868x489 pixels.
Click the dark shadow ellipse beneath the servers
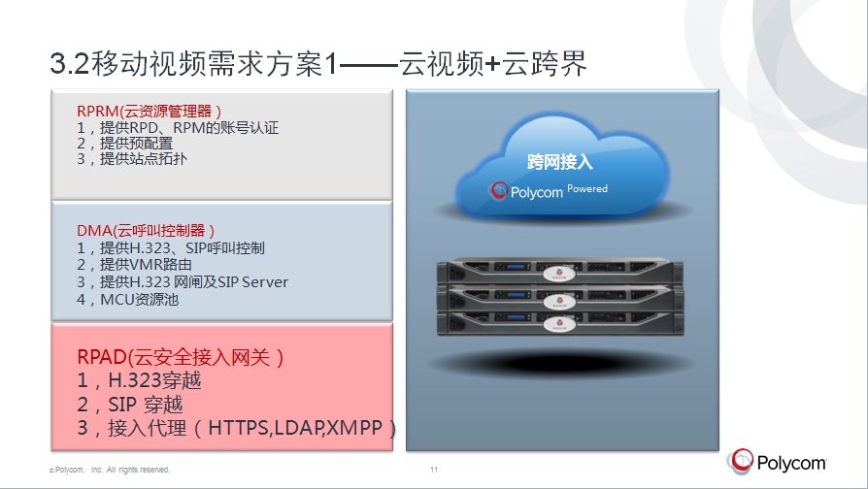click(560, 363)
